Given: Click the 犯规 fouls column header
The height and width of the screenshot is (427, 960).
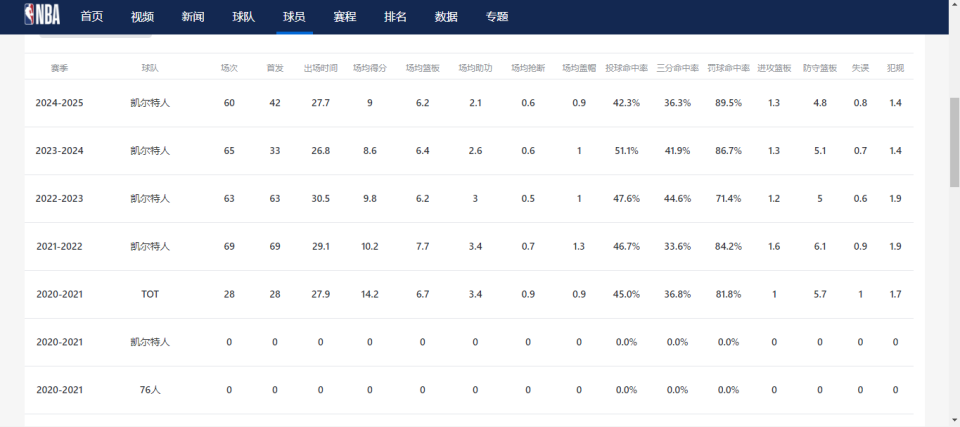Looking at the screenshot, I should [895, 68].
